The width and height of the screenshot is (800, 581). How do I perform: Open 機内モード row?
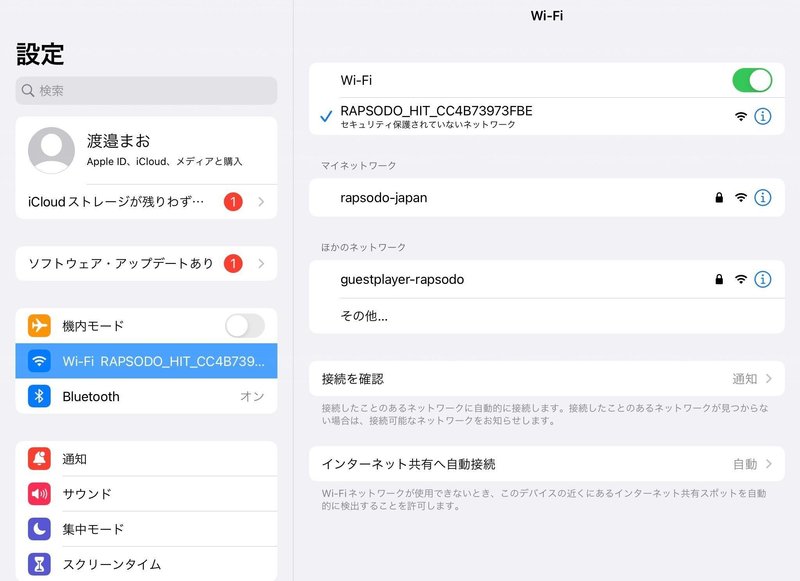[146, 325]
